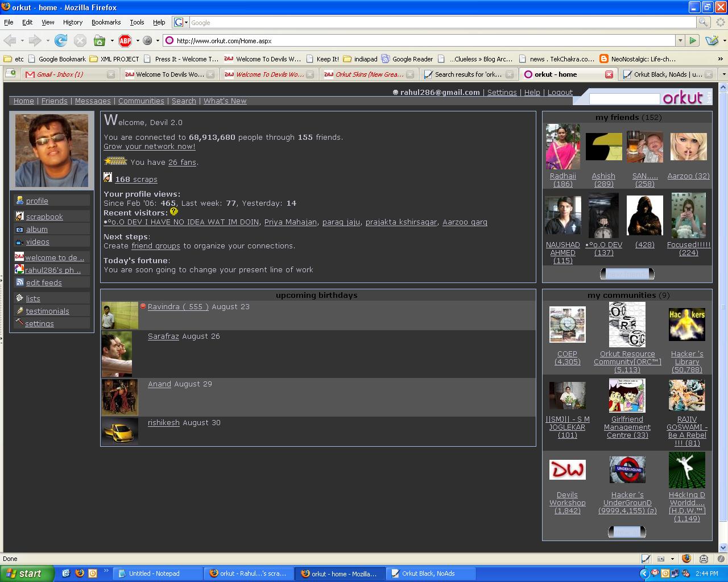Image resolution: width=728 pixels, height=582 pixels.
Task: Open the new tab button on tab strip
Action: click(11, 74)
